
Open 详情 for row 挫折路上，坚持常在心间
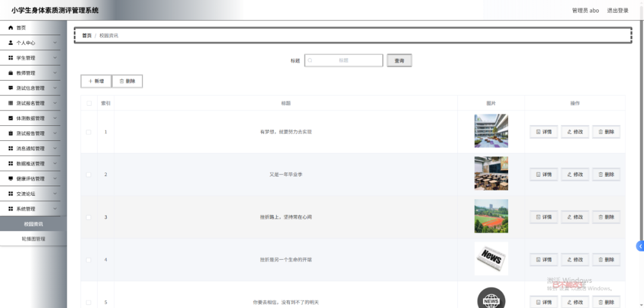point(544,217)
